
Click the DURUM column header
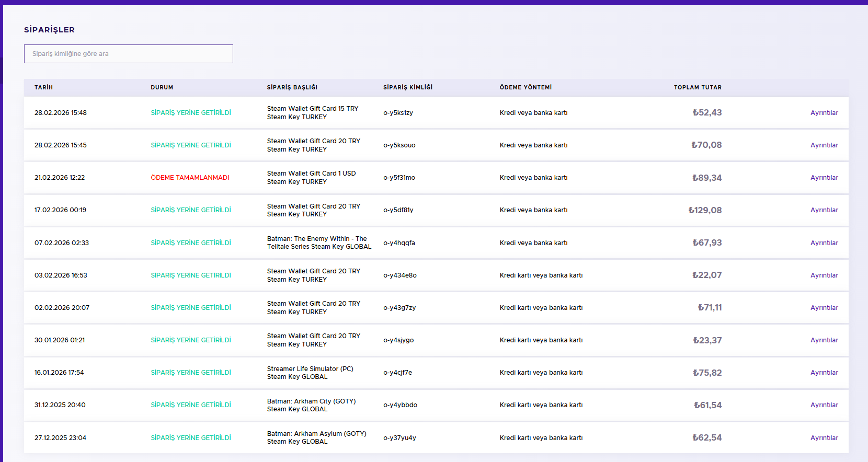[162, 87]
